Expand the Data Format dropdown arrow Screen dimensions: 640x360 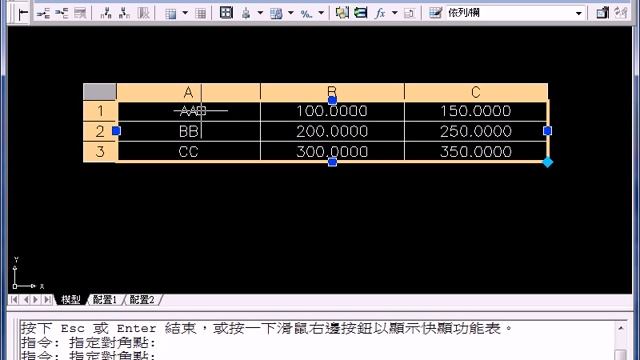point(321,13)
